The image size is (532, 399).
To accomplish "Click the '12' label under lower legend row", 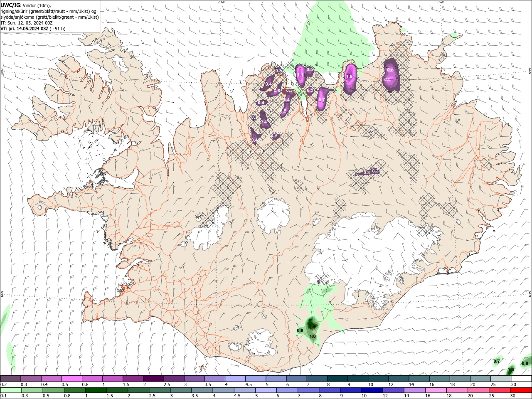I will point(386,396).
